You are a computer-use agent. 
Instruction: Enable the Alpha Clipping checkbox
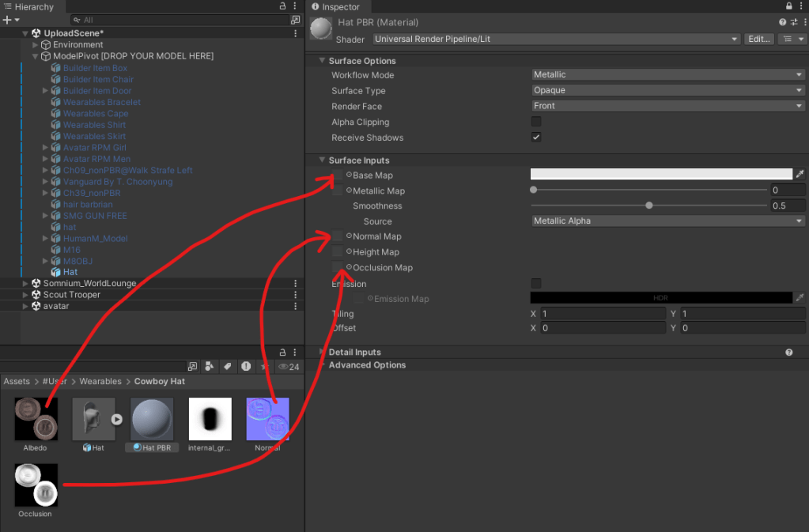[x=536, y=122]
